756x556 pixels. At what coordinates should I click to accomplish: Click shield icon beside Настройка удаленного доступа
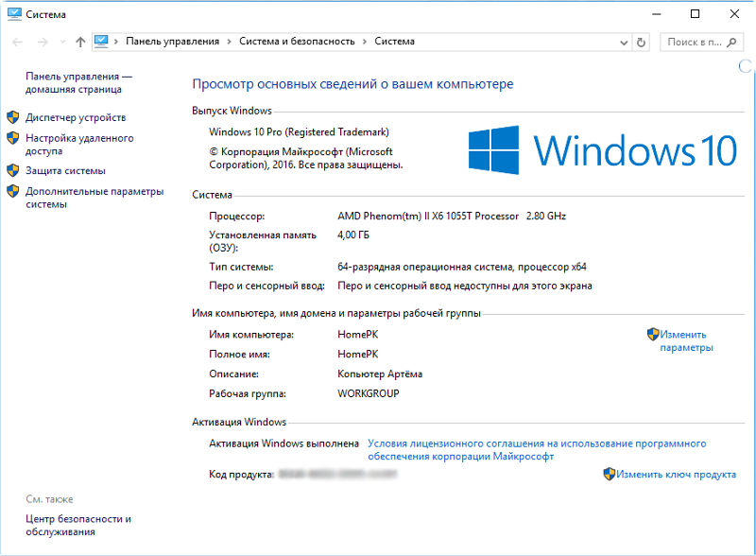tap(13, 138)
